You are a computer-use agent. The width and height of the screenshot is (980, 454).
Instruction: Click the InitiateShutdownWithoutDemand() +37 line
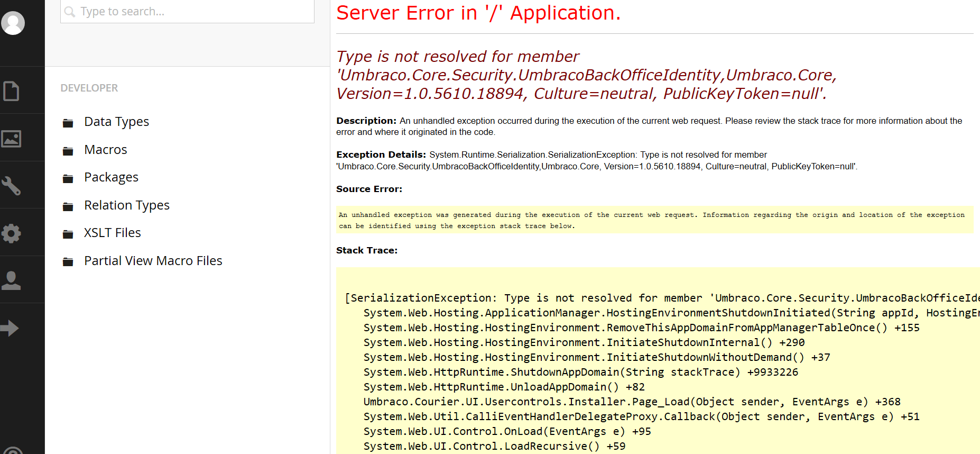(x=597, y=357)
